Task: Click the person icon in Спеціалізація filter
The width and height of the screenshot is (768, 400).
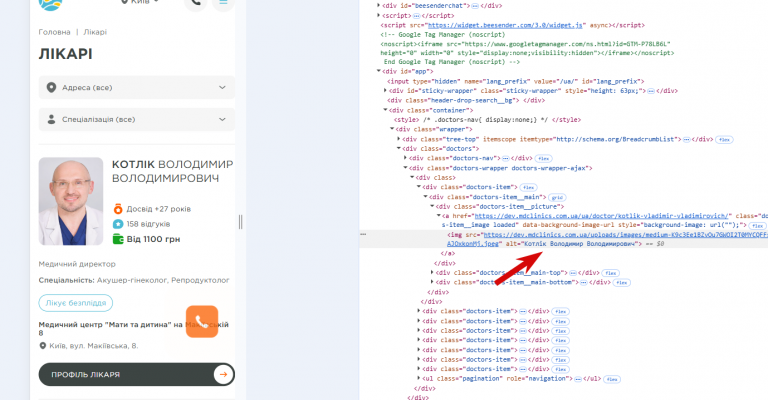Action: point(51,119)
